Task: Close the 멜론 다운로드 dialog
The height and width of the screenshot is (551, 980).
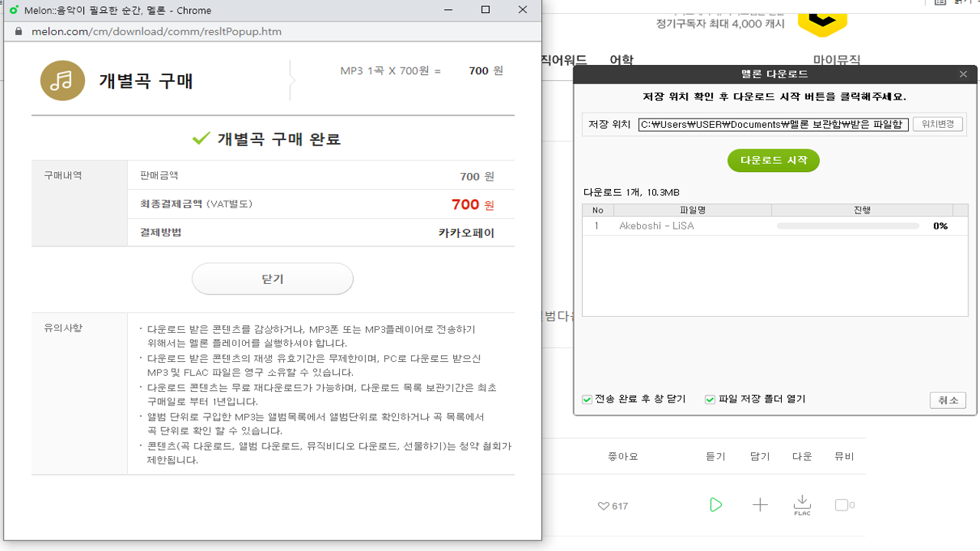Action: tap(963, 74)
